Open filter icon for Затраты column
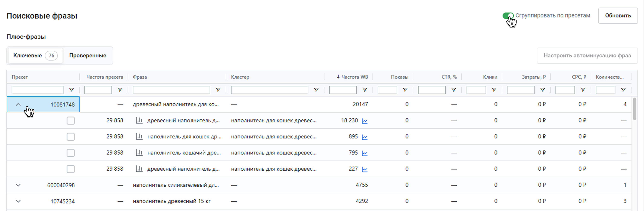The width and height of the screenshot is (644, 211). [543, 90]
